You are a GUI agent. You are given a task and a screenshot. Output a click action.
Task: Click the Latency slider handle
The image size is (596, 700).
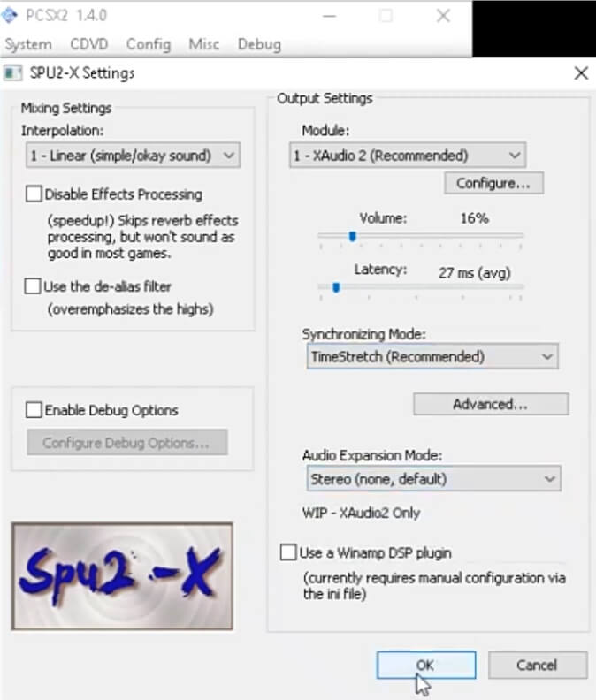coord(336,287)
